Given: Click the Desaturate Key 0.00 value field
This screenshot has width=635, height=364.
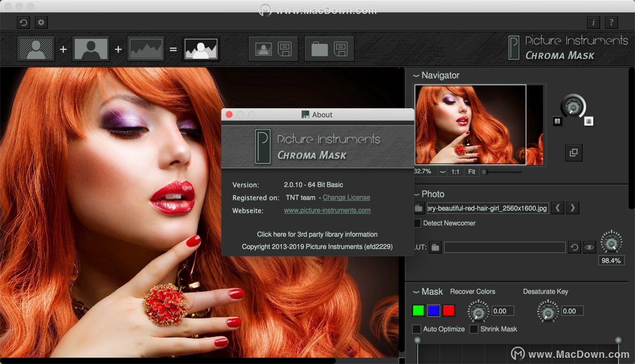Looking at the screenshot, I should pos(572,311).
